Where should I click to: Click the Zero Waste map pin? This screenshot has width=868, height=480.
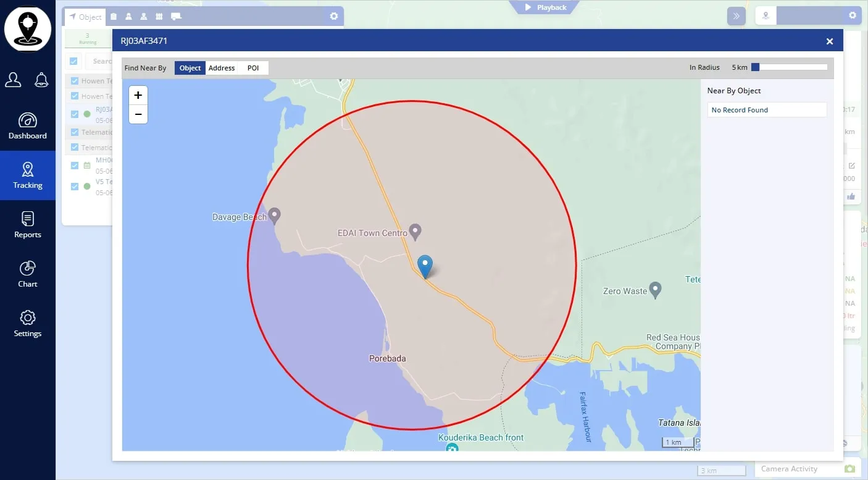pyautogui.click(x=656, y=289)
